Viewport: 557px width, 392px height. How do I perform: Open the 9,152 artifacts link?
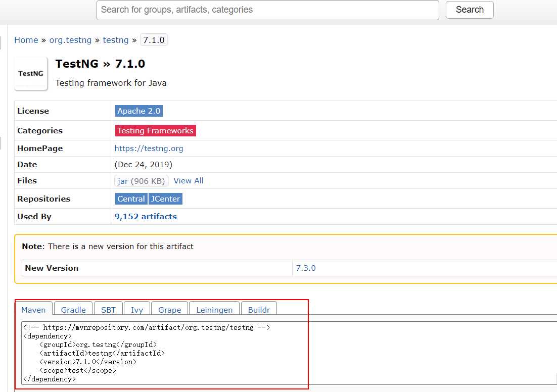click(146, 217)
